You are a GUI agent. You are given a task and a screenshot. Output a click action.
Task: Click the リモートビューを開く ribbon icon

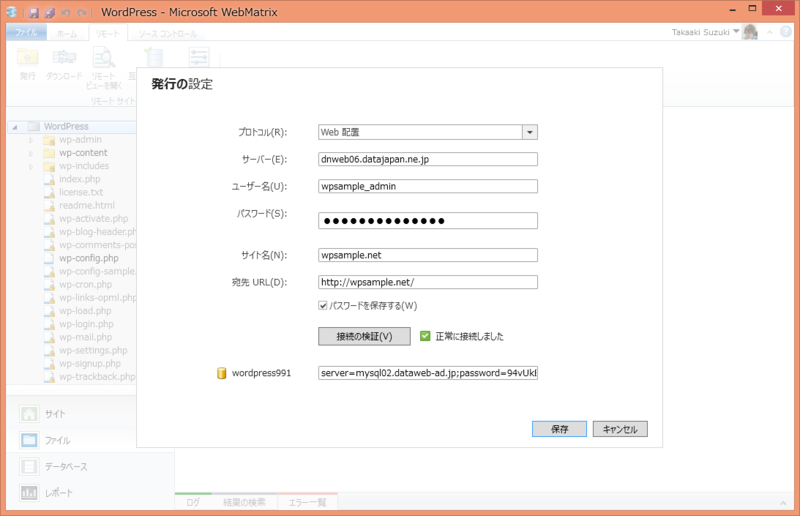coord(104,57)
